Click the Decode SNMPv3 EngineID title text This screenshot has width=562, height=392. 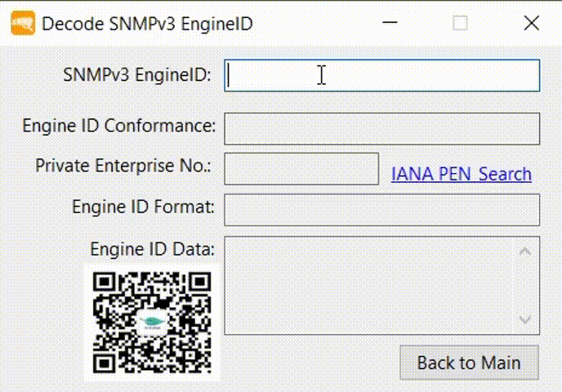pos(147,24)
